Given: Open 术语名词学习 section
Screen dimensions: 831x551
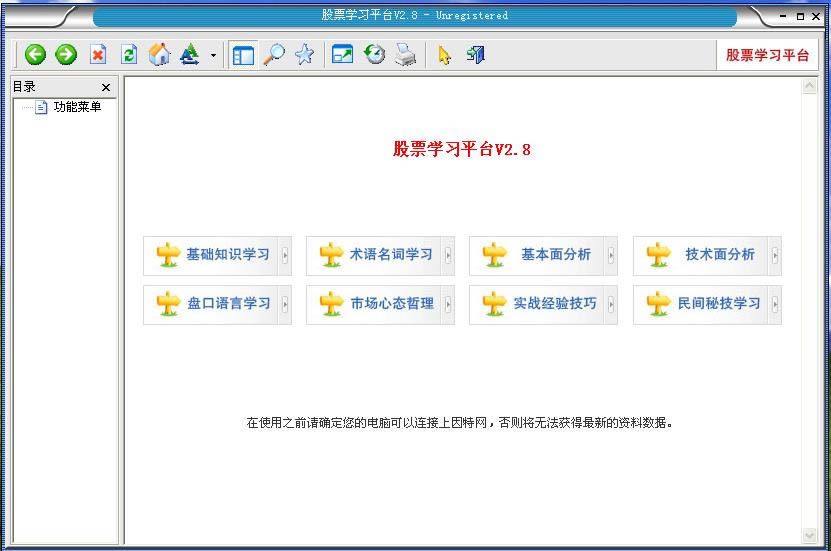Looking at the screenshot, I should [380, 255].
